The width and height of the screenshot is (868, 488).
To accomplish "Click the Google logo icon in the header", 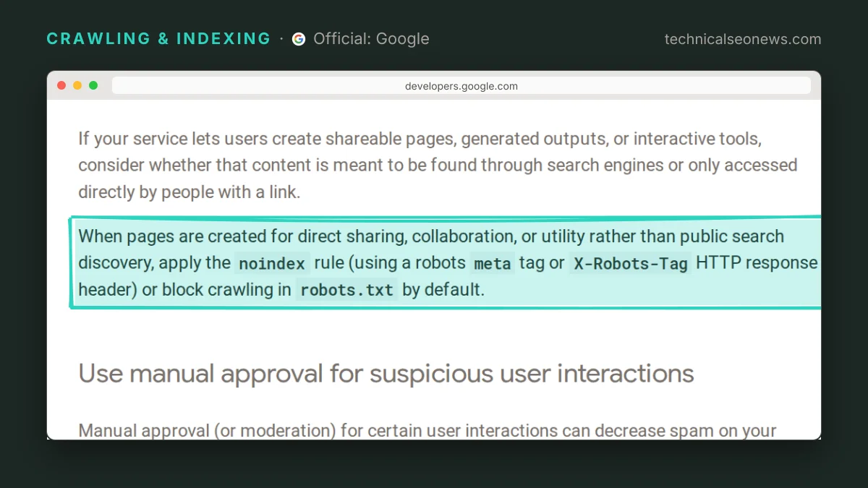I will 299,39.
